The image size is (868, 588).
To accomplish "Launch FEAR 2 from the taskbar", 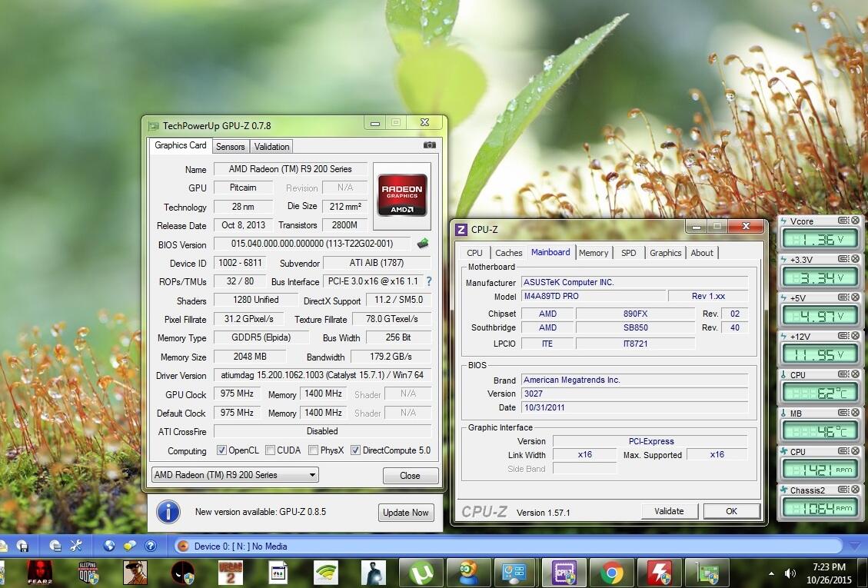I will coord(40,573).
